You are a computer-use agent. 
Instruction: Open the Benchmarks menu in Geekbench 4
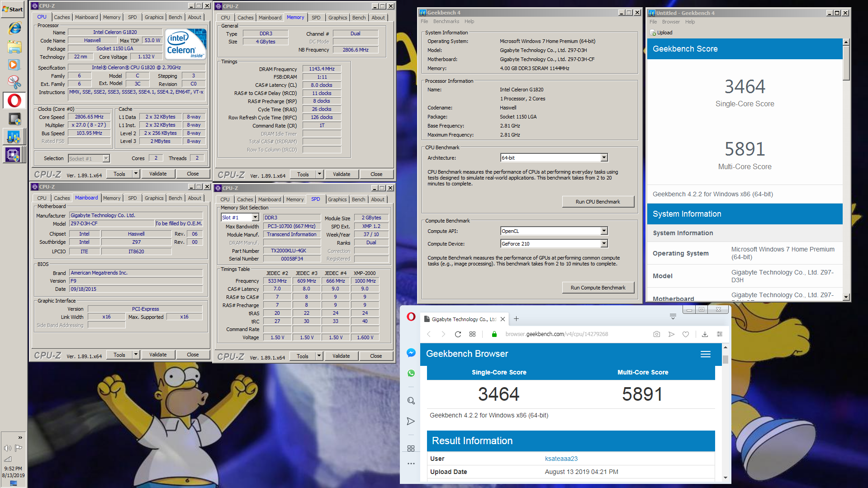pos(446,21)
